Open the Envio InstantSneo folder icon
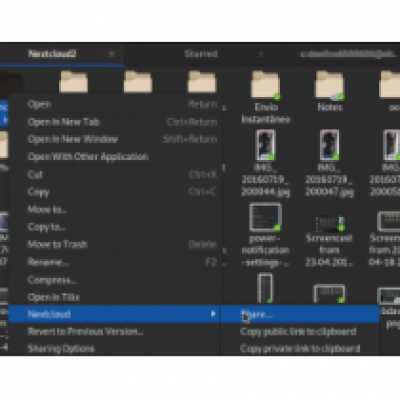 click(x=266, y=85)
